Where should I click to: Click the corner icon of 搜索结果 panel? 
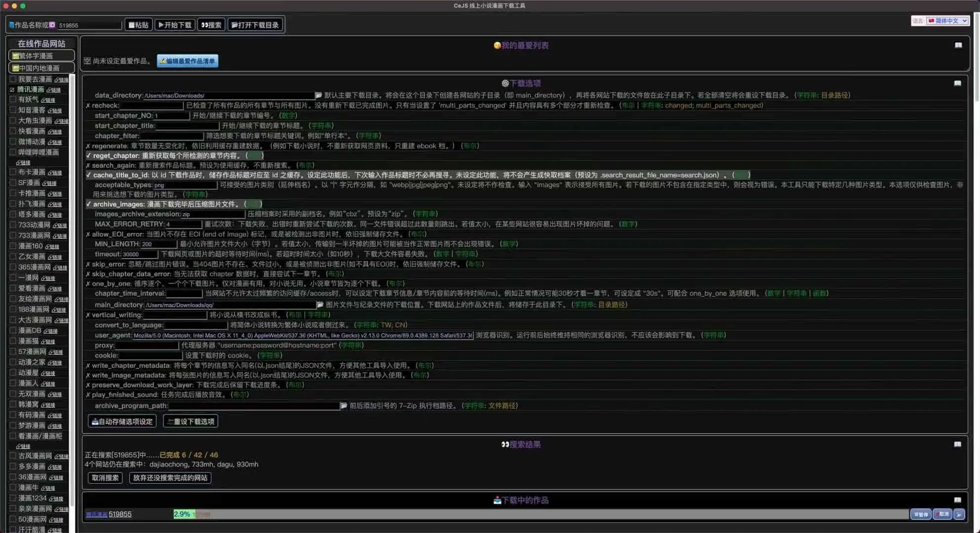pyautogui.click(x=957, y=445)
